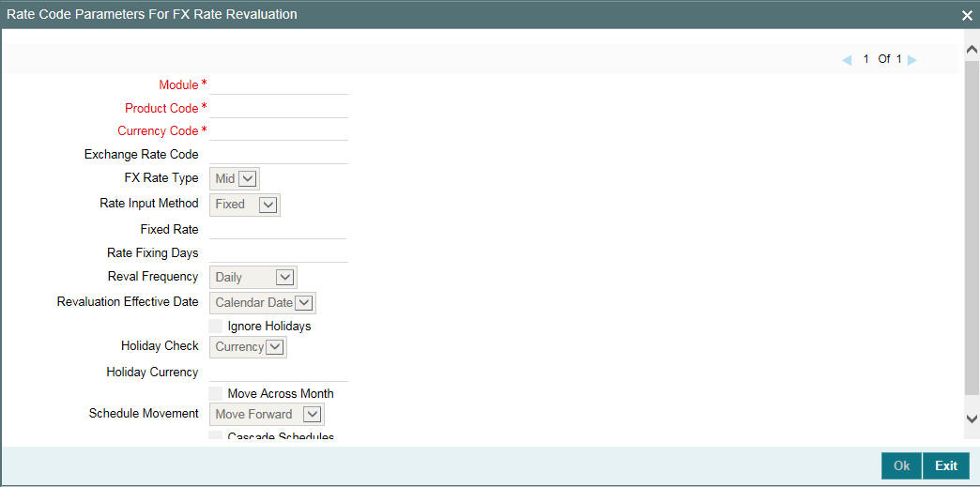The height and width of the screenshot is (487, 980).
Task: Close the Rate Code Parameters dialog
Action: 967,16
